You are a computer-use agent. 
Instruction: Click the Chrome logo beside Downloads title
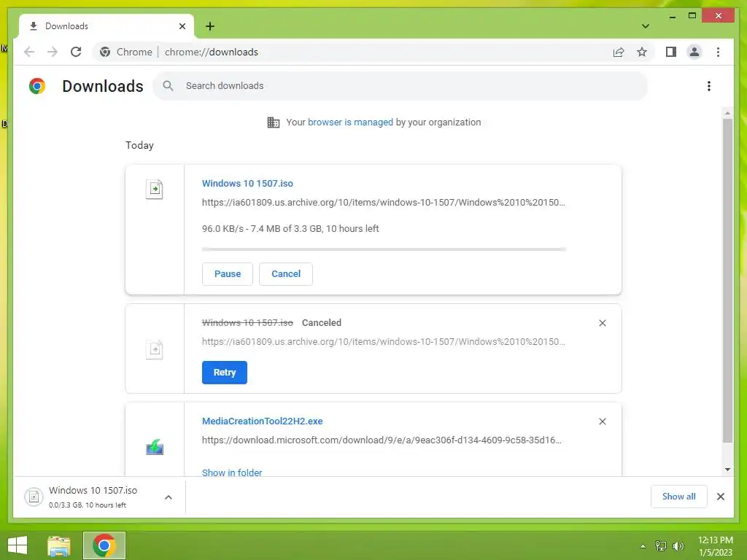tap(37, 86)
